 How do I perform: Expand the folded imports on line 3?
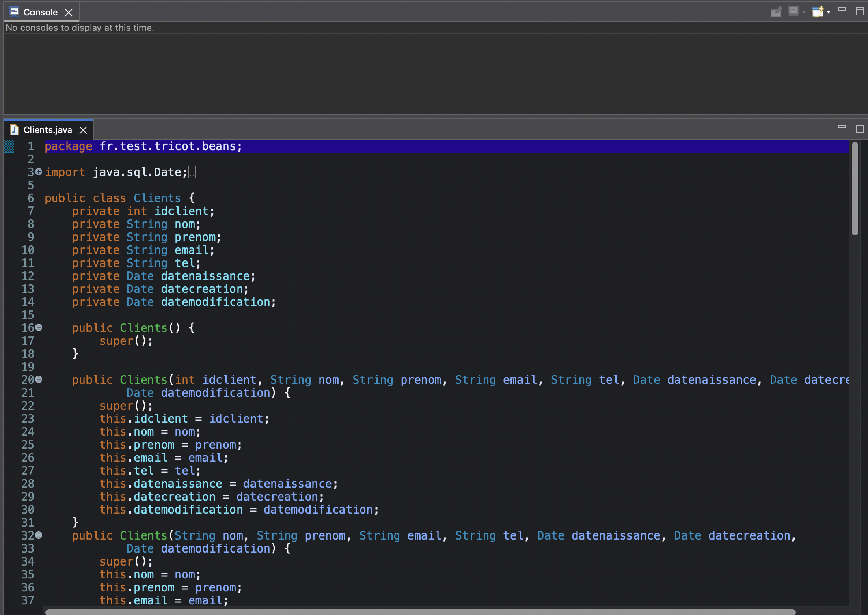(x=39, y=172)
